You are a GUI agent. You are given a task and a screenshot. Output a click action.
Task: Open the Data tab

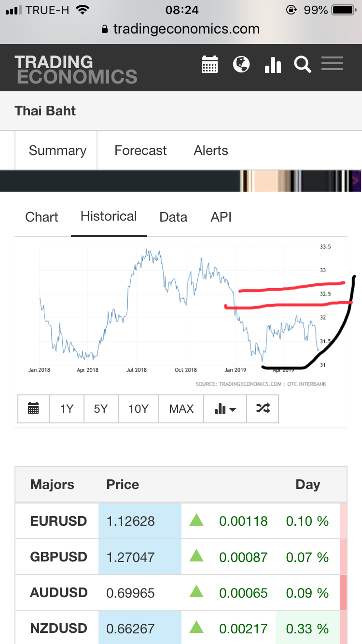[x=173, y=217]
